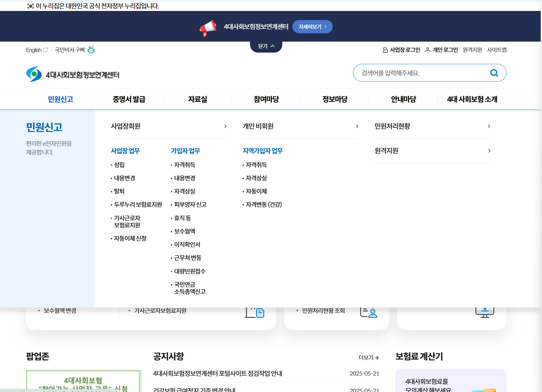Screen dimensions: 542x392
Task: Click the 팝업존 banner thumbnail
Action: (83, 381)
